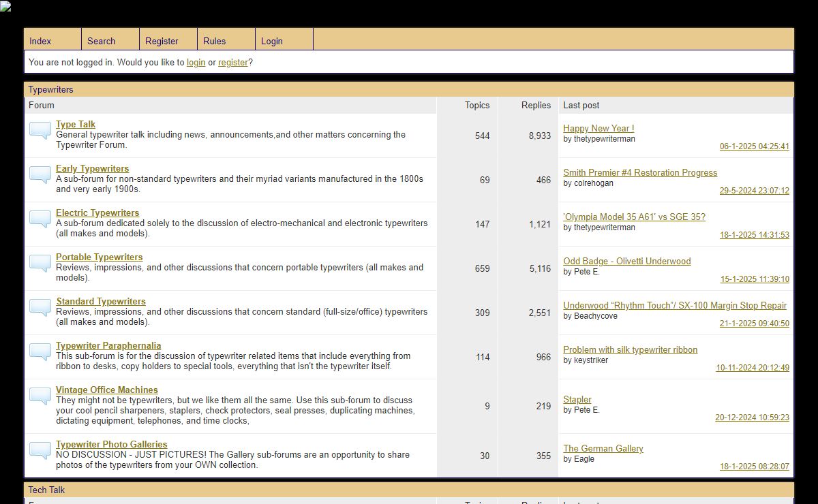Go to the Register navigation tab
Viewport: 818px width, 504px height.
pyautogui.click(x=168, y=40)
